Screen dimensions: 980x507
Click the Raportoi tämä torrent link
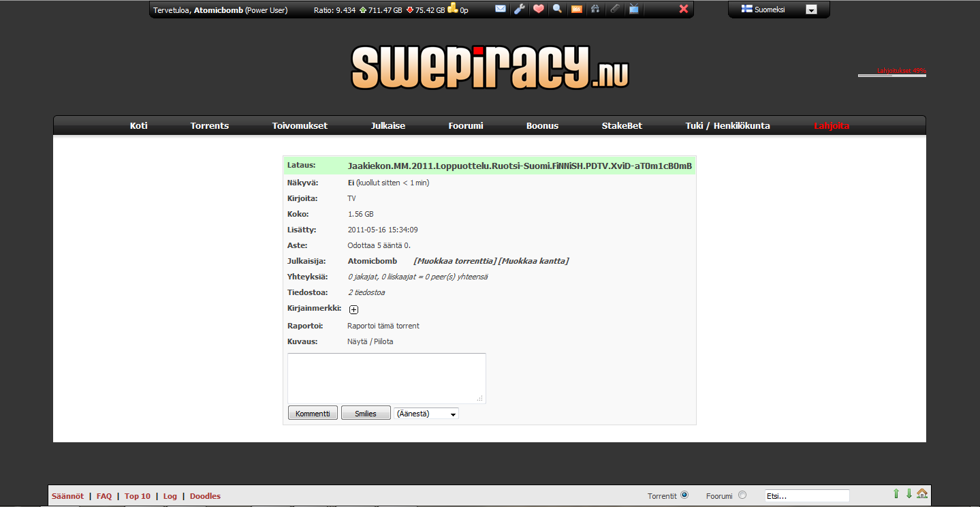coord(383,326)
